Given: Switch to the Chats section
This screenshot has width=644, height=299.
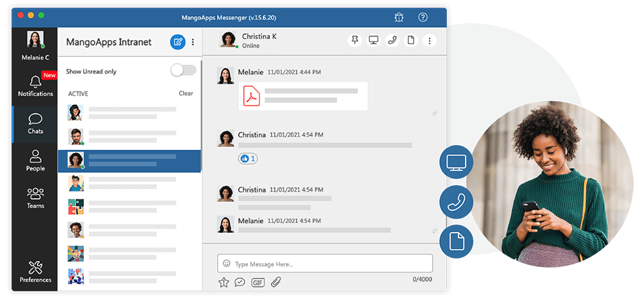Looking at the screenshot, I should click(35, 124).
